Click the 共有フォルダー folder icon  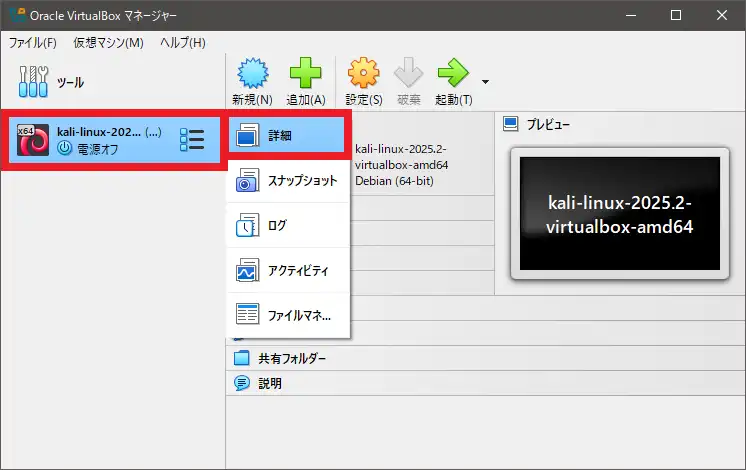(242, 358)
